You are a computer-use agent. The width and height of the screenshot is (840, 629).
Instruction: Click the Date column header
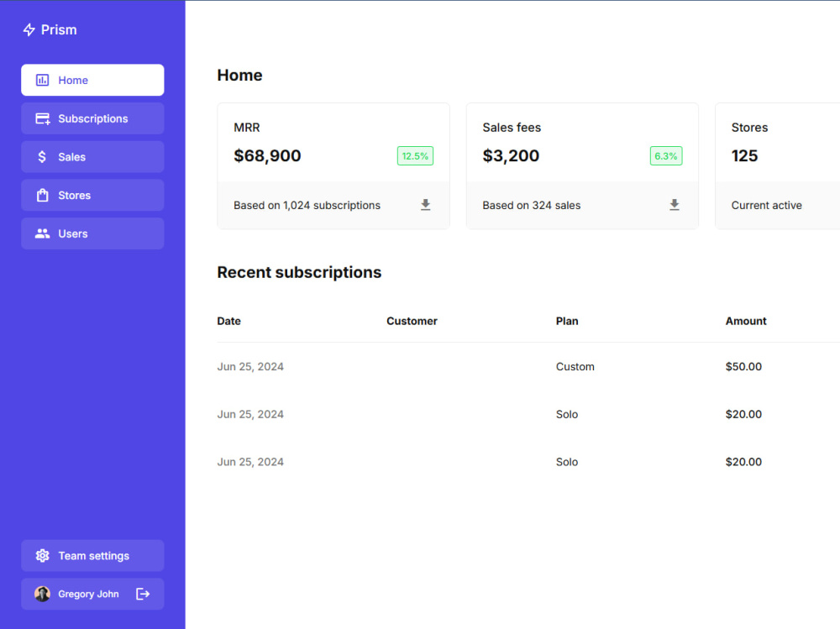(228, 321)
